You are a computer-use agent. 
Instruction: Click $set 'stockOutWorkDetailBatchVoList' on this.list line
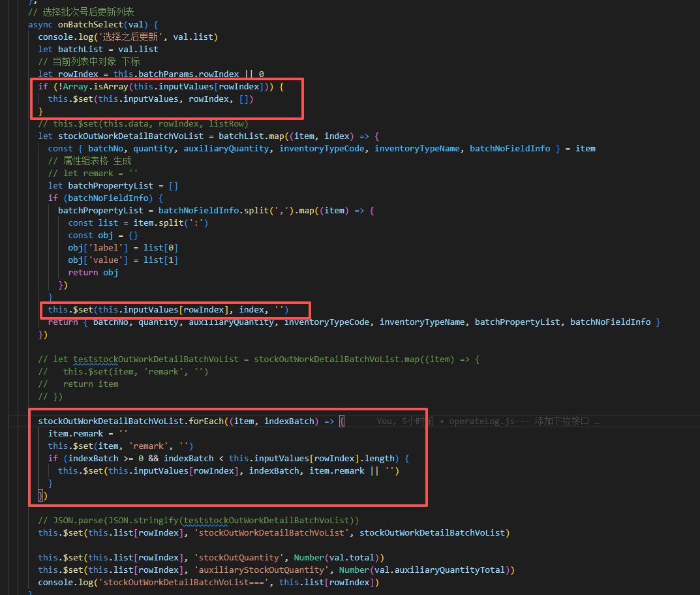tap(273, 533)
